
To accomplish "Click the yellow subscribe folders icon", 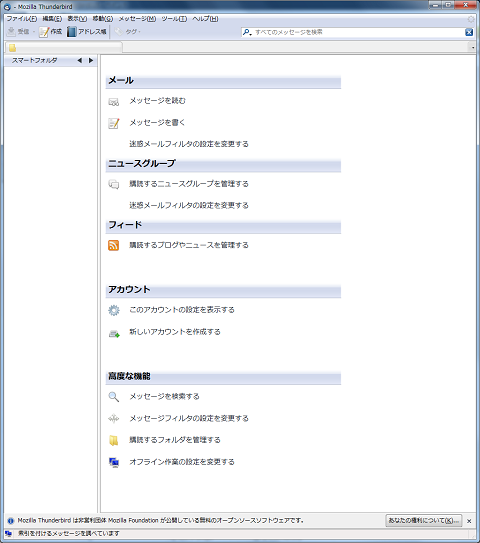I will (114, 440).
